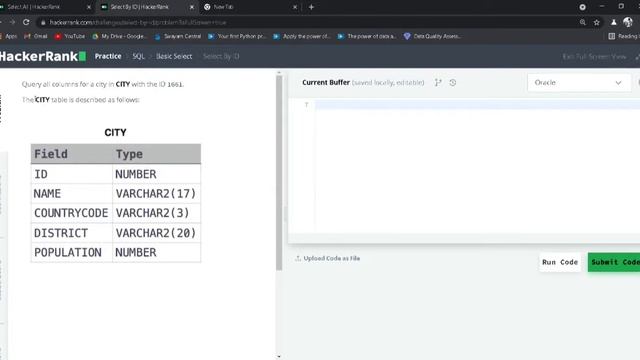640x360 pixels.
Task: Click the Chrome extensions circle icon in title bar
Action: (582, 7)
